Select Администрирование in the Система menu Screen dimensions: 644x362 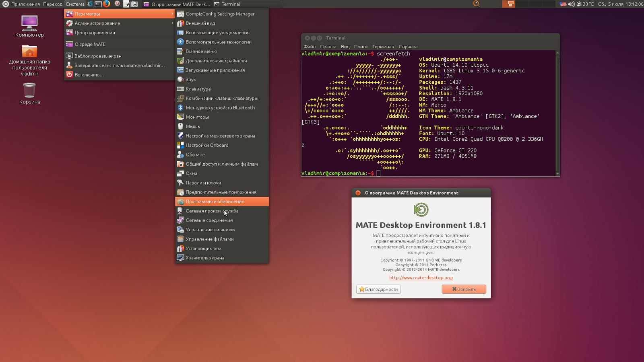point(97,23)
